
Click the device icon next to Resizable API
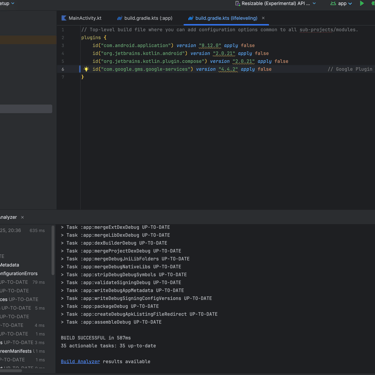[237, 3]
